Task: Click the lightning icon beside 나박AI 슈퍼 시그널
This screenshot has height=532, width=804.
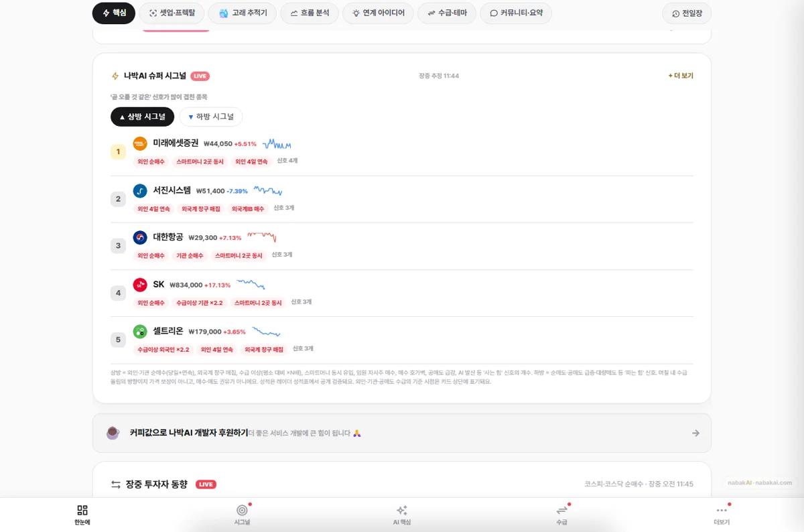Action: click(x=115, y=76)
